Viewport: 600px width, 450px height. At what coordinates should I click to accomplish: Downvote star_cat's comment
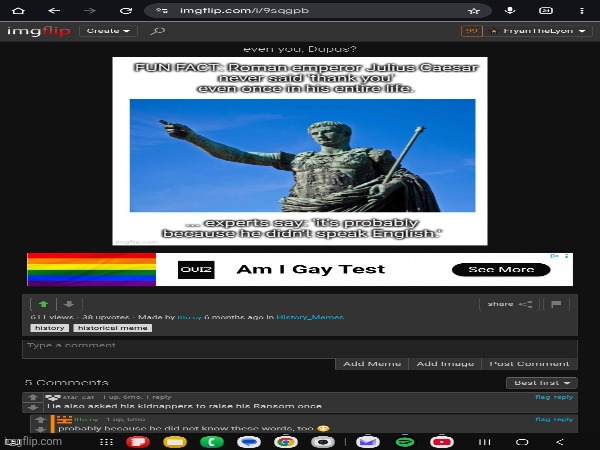pos(33,408)
